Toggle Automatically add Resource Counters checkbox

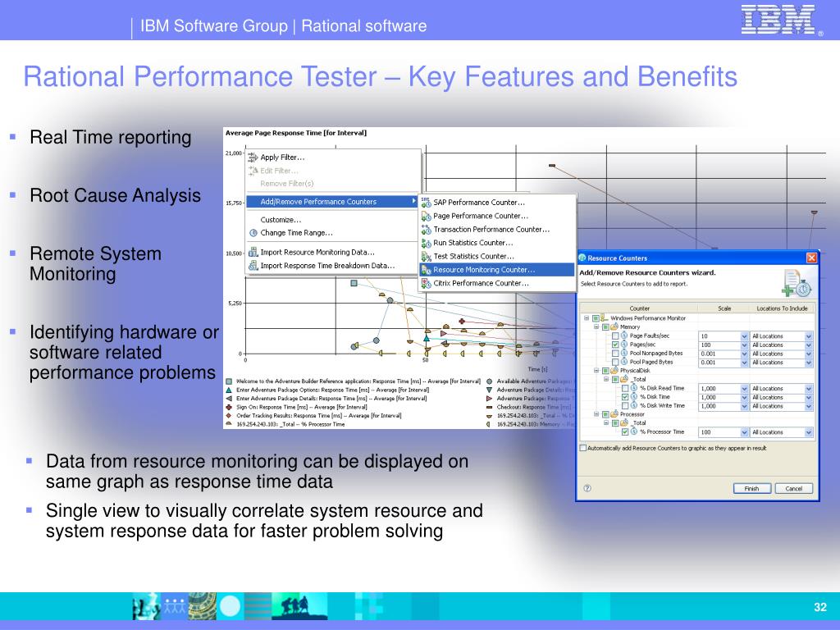point(583,448)
